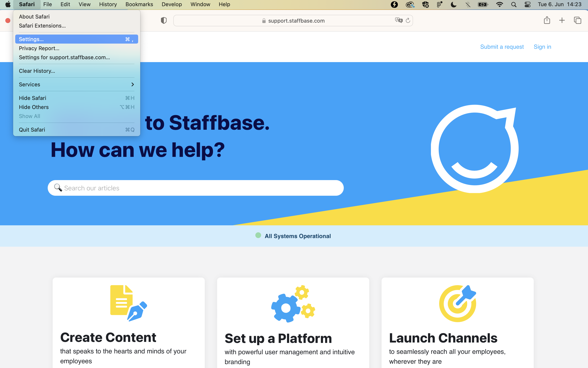Click the Wi-Fi status icon
Screen dimensions: 588x368
pyautogui.click(x=499, y=4)
